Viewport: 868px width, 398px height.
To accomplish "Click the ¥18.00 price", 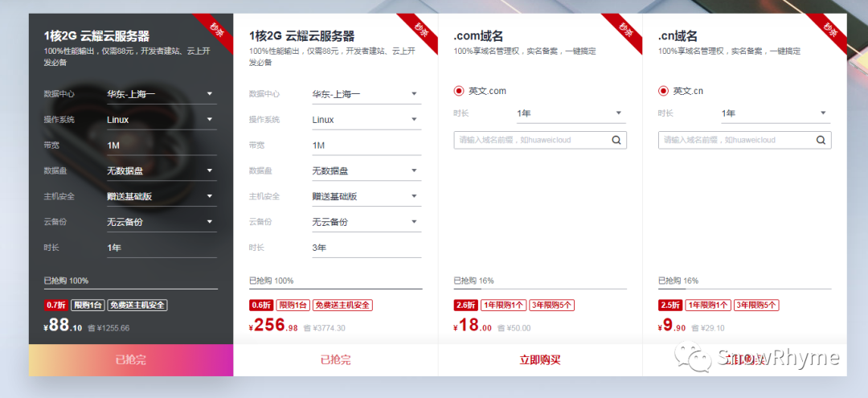I will (x=473, y=326).
